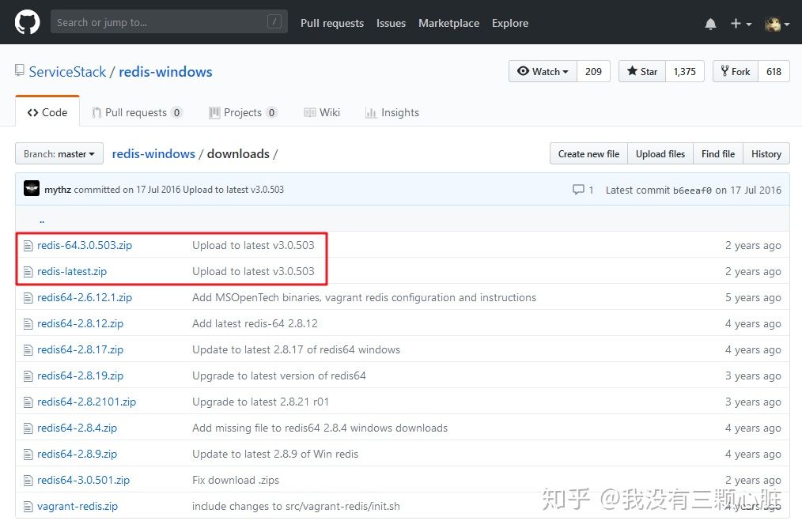Image resolution: width=802 pixels, height=532 pixels.
Task: Click Upload files button
Action: 660,154
